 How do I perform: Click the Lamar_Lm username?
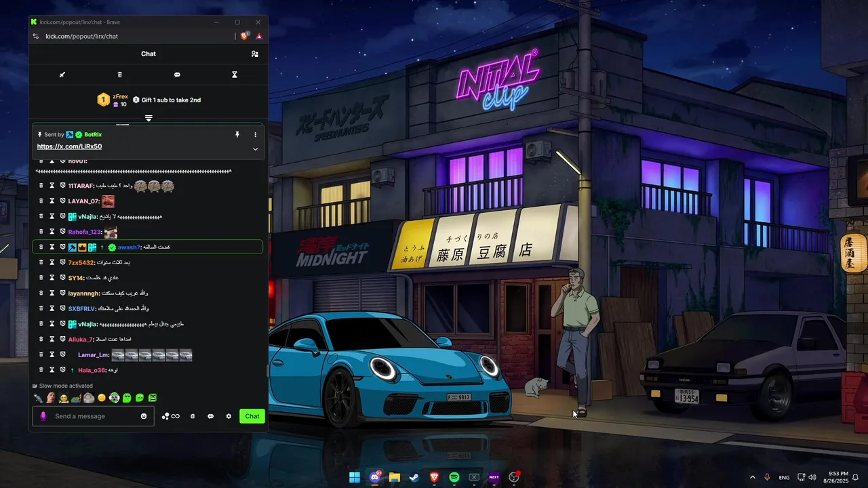coord(94,355)
